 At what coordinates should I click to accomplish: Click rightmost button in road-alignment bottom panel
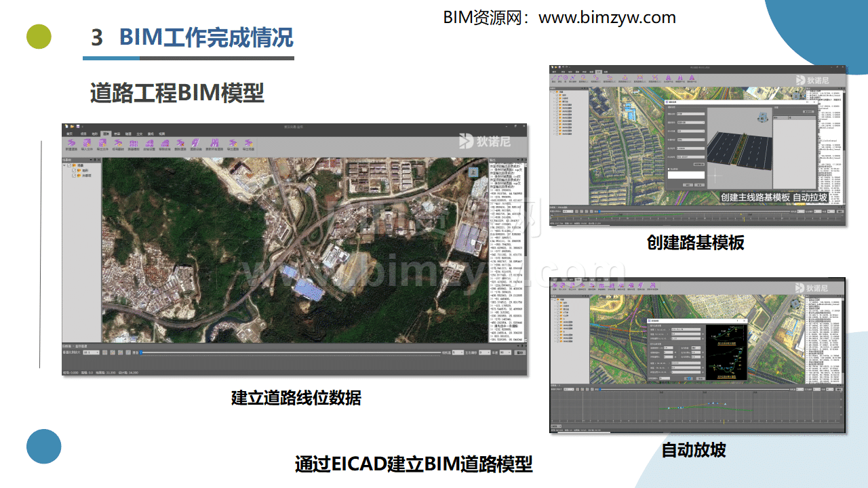click(521, 352)
